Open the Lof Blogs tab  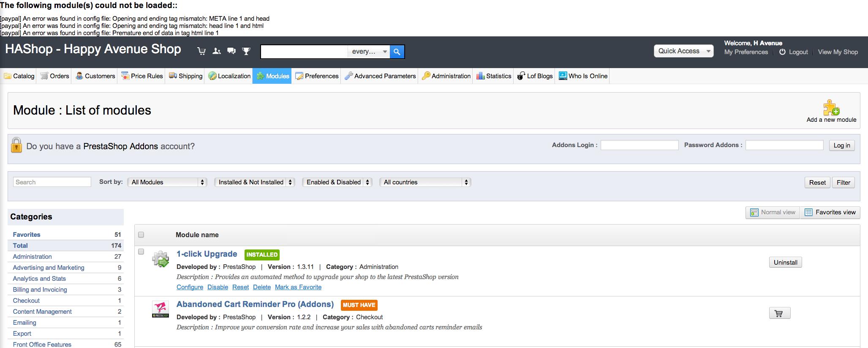[x=535, y=76]
